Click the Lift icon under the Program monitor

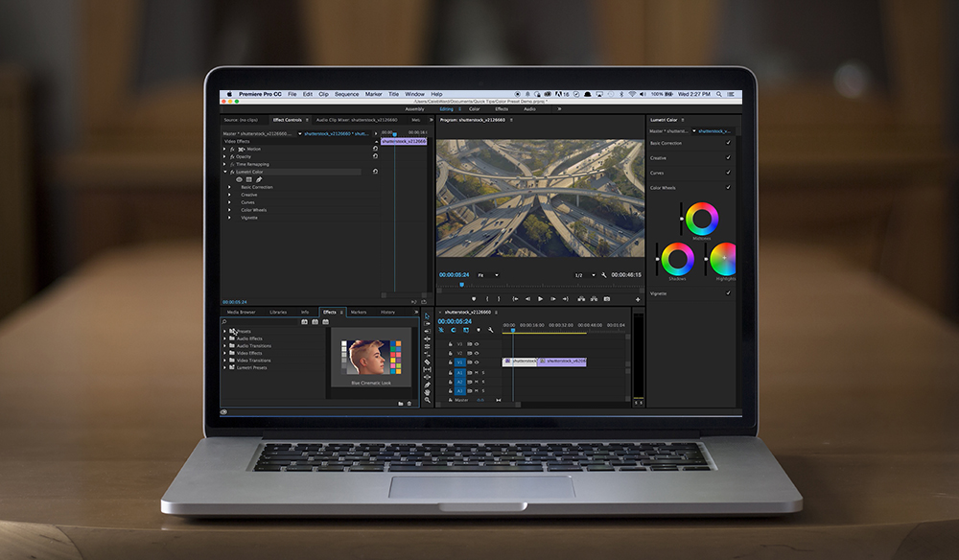[x=581, y=298]
